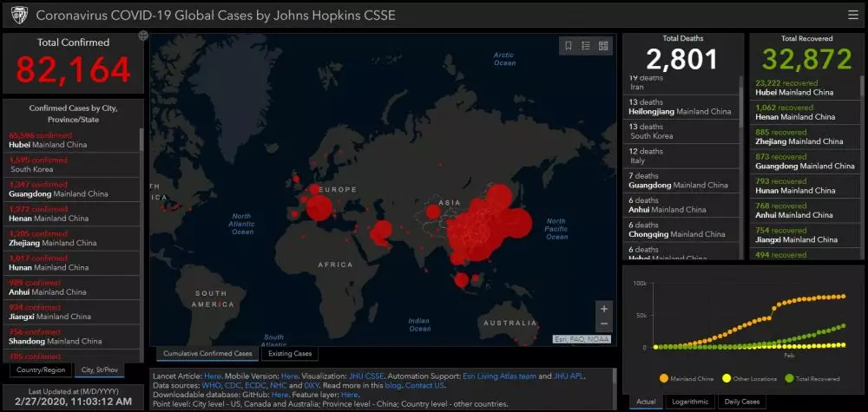The width and height of the screenshot is (868, 412).
Task: Toggle Other Locations series in chart legend
Action: 750,379
